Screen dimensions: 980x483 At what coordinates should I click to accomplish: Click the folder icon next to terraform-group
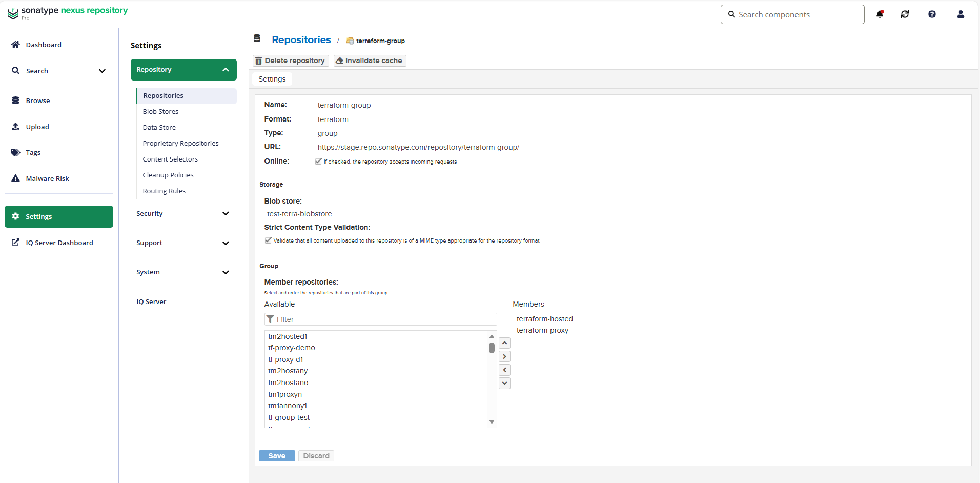pos(350,41)
